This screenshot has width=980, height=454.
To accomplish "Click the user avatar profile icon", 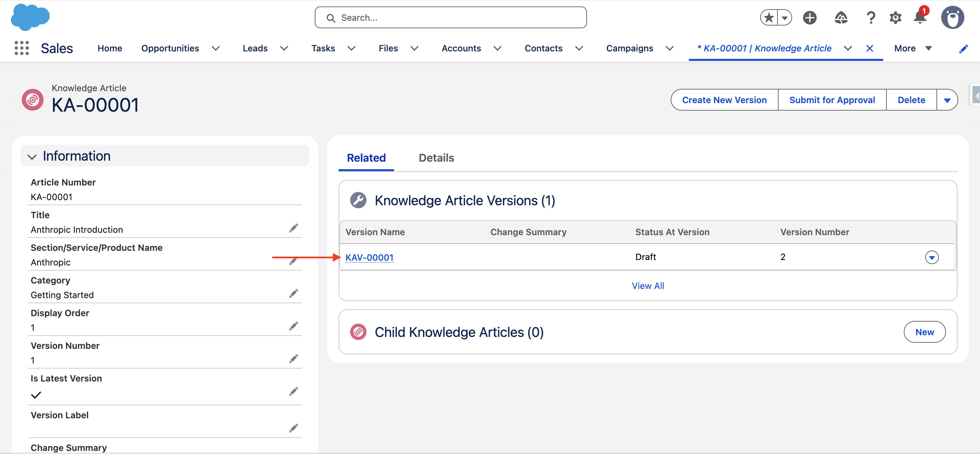I will (x=952, y=17).
